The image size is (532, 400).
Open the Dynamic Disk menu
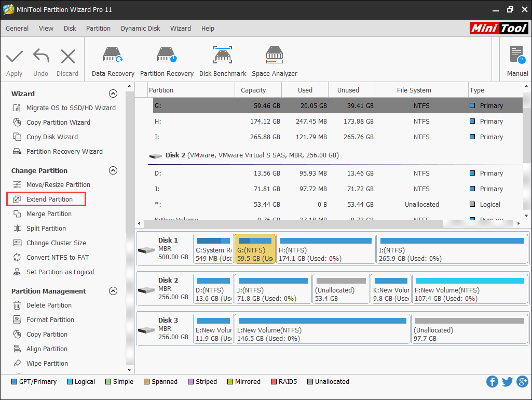point(141,29)
